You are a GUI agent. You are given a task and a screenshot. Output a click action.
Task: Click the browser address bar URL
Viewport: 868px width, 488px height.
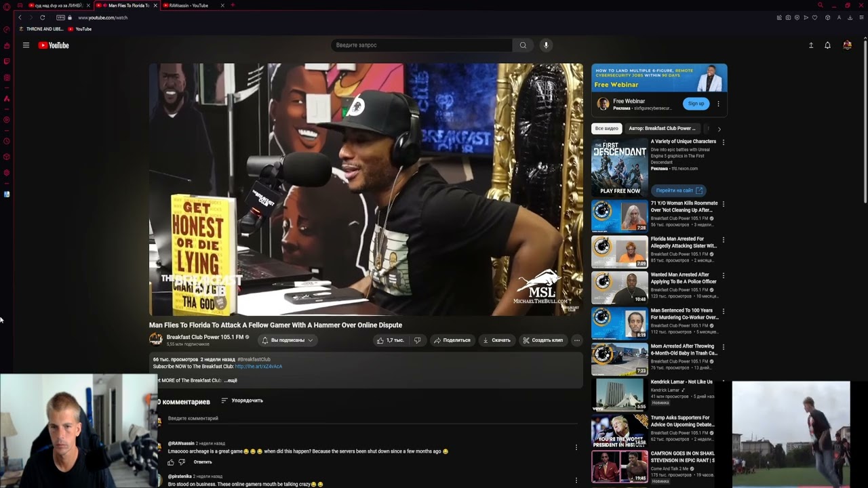click(x=103, y=18)
